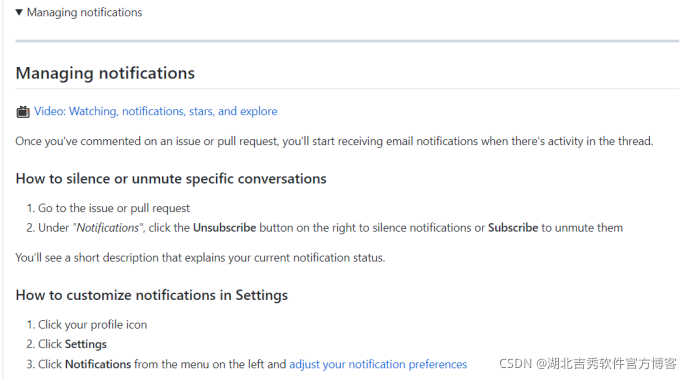Click the large Managing notifications heading

tap(105, 73)
